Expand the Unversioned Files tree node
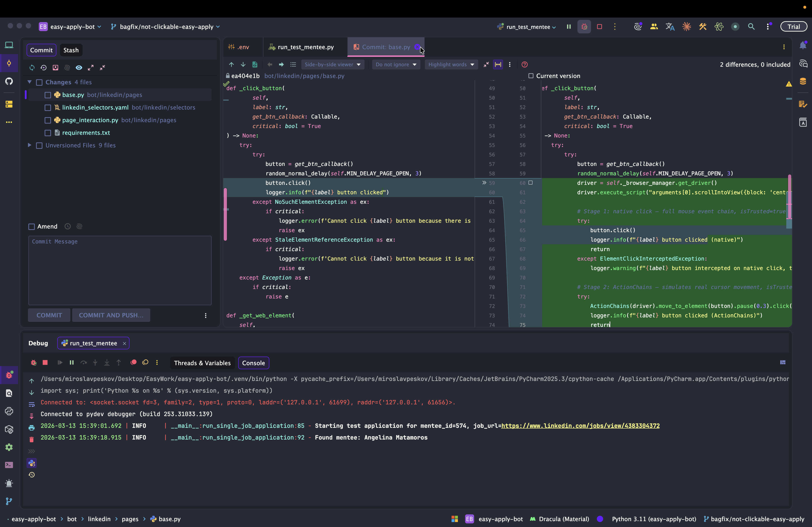Viewport: 812px width, 527px height. (30, 145)
